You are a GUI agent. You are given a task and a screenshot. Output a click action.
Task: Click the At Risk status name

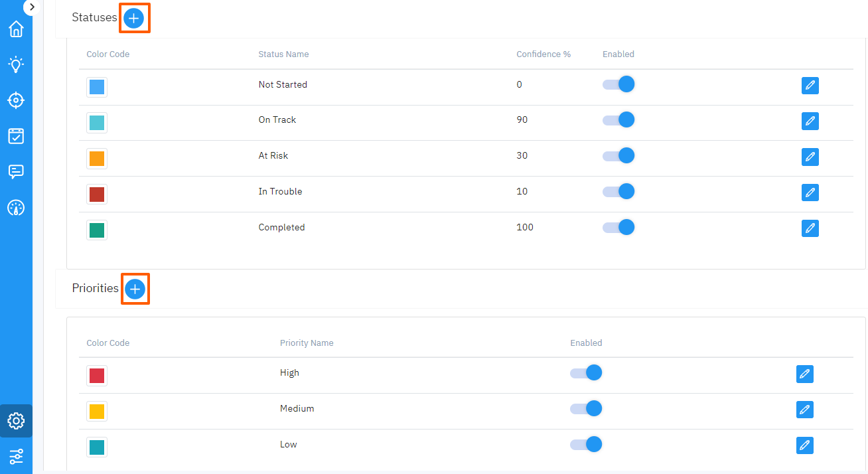click(x=273, y=156)
